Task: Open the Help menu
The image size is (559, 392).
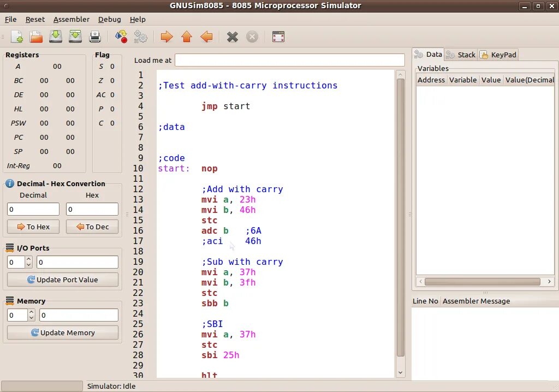Action: coord(138,19)
